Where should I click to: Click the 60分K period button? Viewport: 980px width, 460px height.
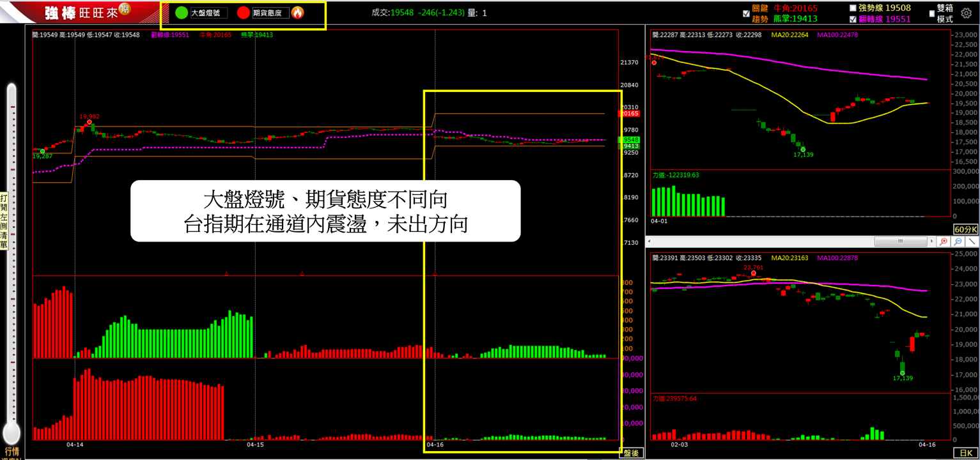[965, 229]
